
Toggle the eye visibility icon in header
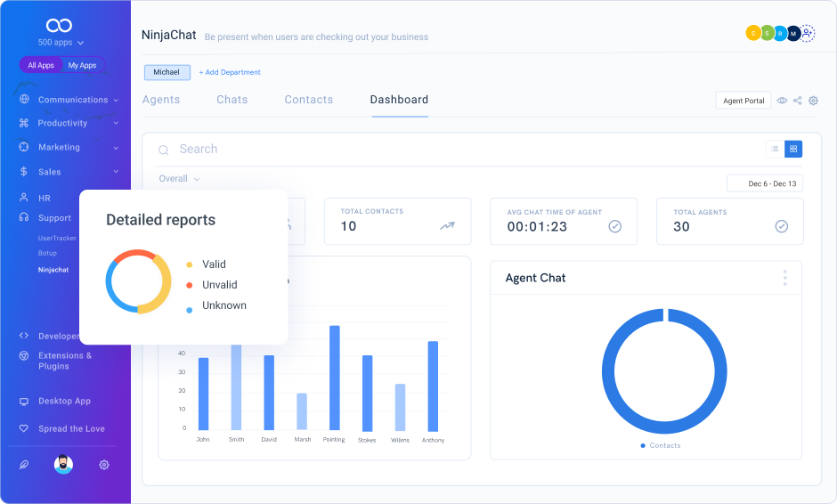(x=782, y=101)
